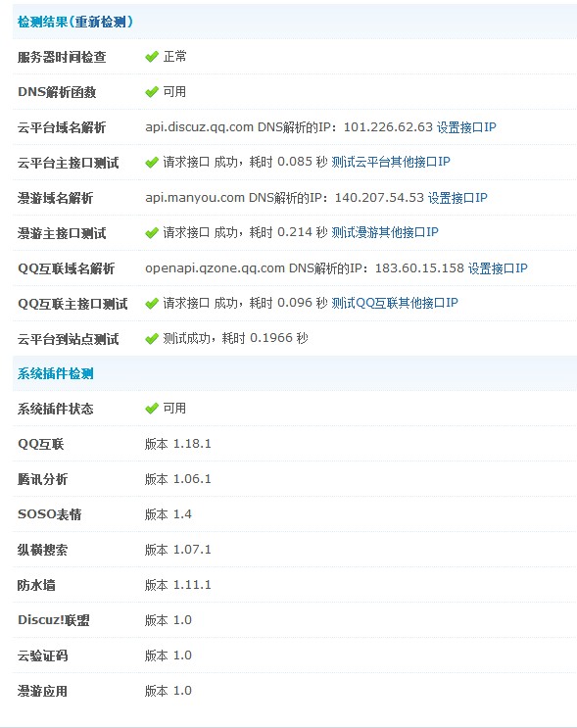Click the 重新检测 re-detect link
The image size is (577, 728).
pyautogui.click(x=101, y=22)
